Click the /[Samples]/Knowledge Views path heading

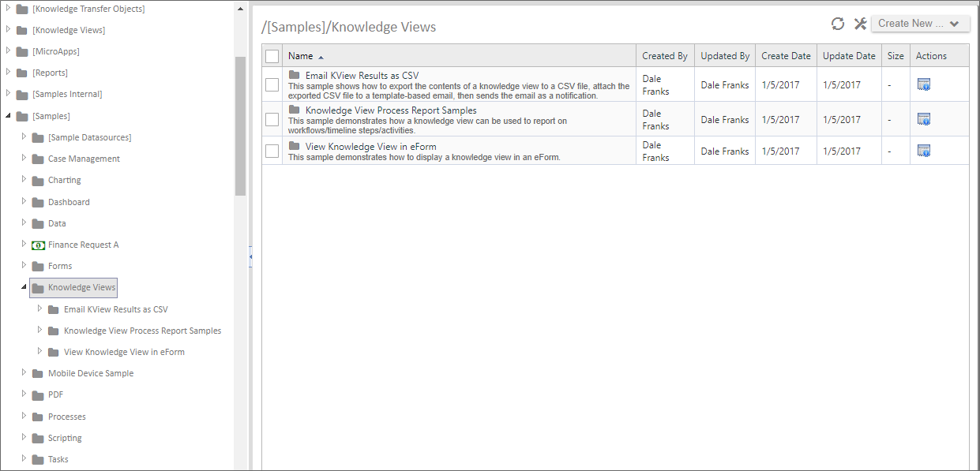348,27
